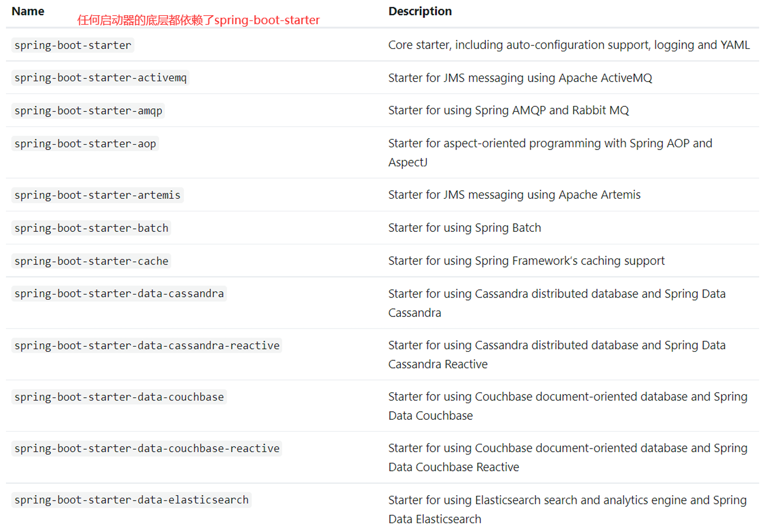Select the spring-boot-starter-amqp name

click(x=88, y=111)
